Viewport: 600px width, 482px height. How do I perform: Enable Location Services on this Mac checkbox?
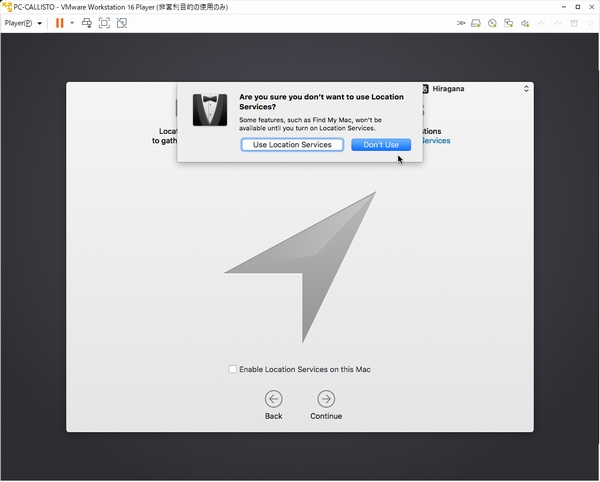point(232,370)
